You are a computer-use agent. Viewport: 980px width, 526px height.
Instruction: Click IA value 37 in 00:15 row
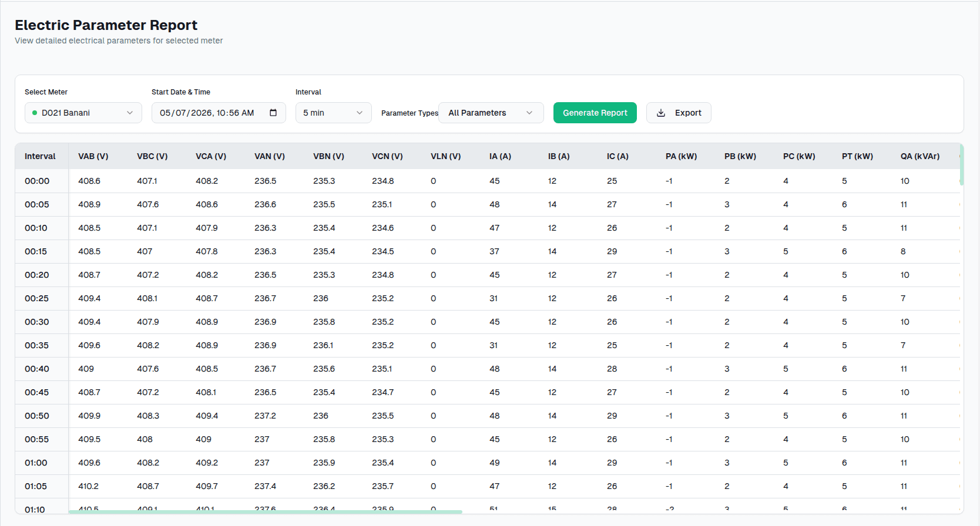point(495,251)
